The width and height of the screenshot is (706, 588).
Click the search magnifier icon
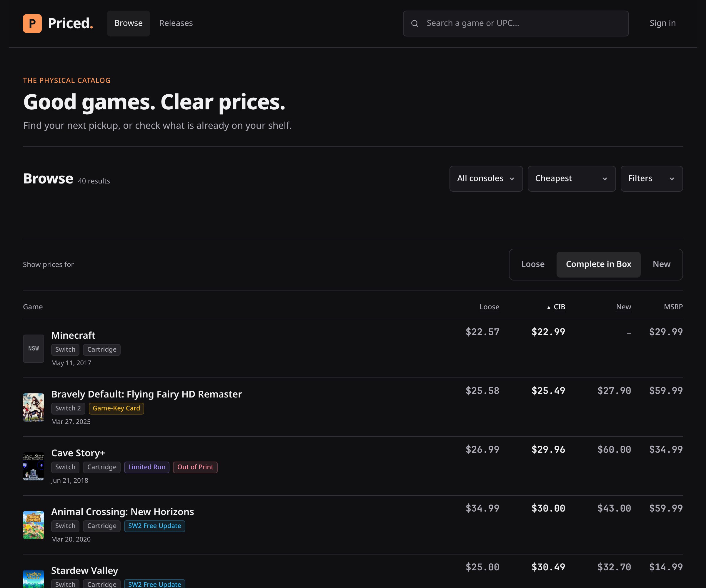(x=414, y=23)
